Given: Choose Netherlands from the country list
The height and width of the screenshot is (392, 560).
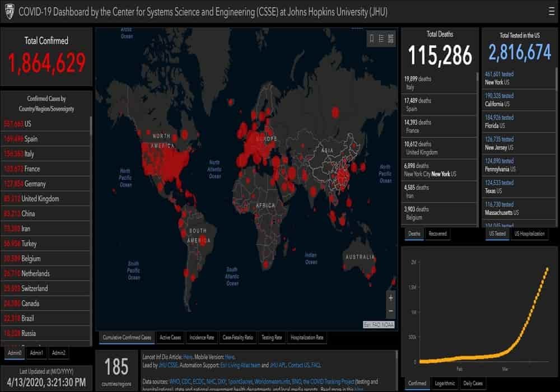Looking at the screenshot, I should (x=45, y=273).
